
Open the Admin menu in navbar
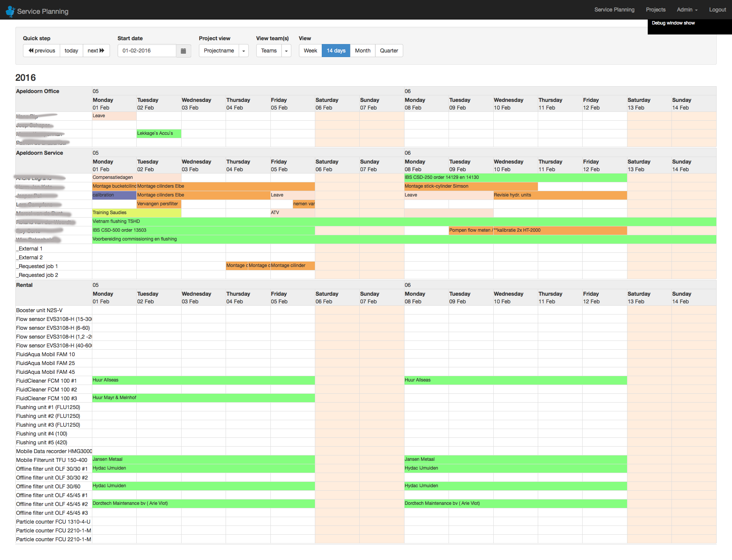(687, 10)
